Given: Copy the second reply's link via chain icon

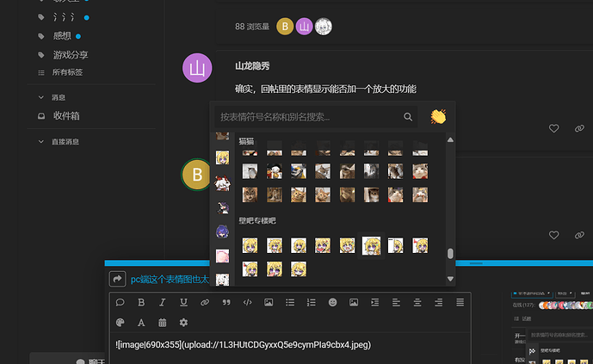Looking at the screenshot, I should [x=579, y=235].
